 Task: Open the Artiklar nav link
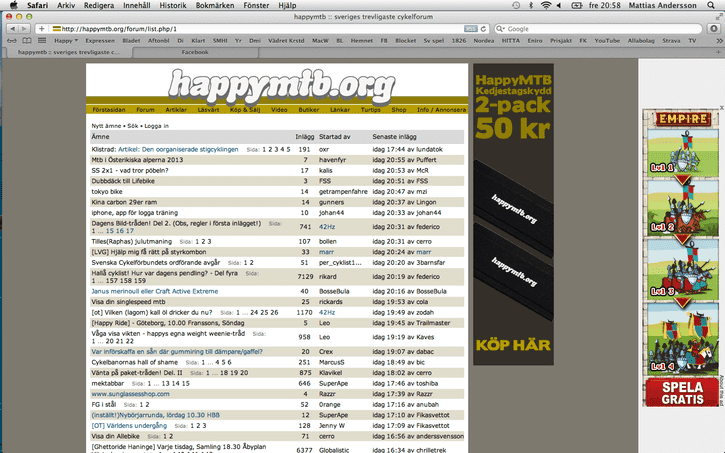tap(176, 110)
